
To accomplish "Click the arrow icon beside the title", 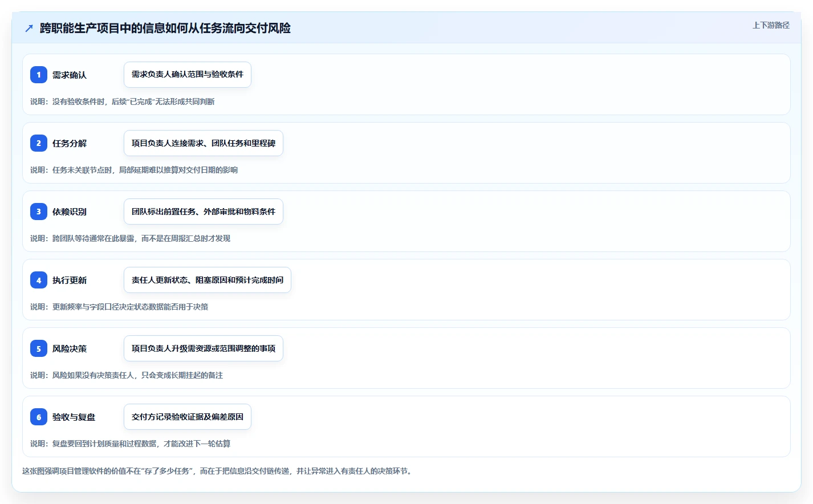I will [x=29, y=28].
